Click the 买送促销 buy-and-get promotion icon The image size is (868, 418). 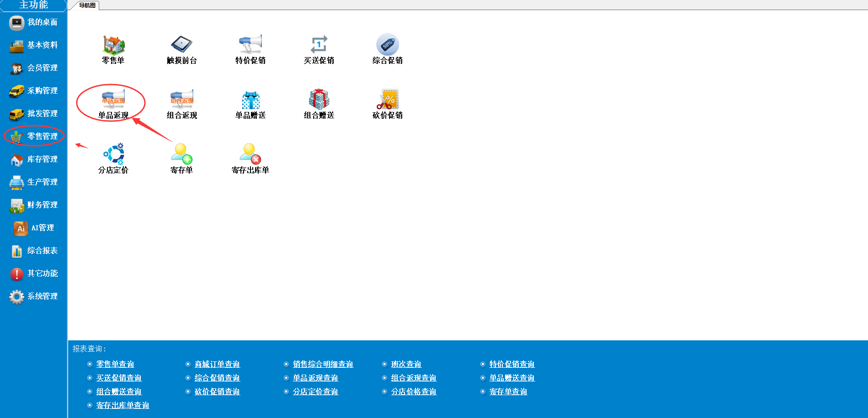pos(319,49)
